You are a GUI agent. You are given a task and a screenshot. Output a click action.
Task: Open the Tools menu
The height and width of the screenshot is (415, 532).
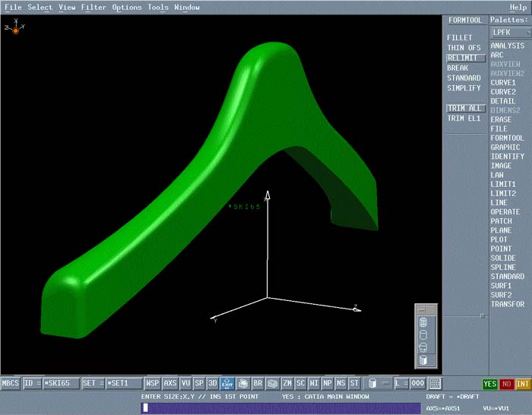[x=158, y=8]
